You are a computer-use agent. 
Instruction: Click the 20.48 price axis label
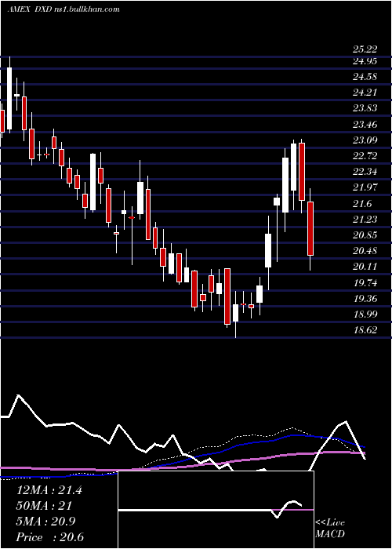click(x=365, y=251)
